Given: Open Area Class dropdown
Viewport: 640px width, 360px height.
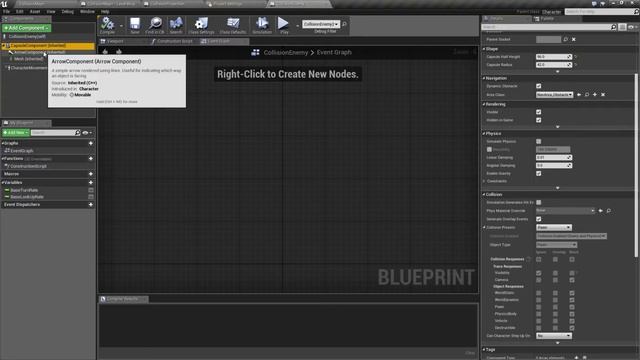Looking at the screenshot, I should (554, 95).
